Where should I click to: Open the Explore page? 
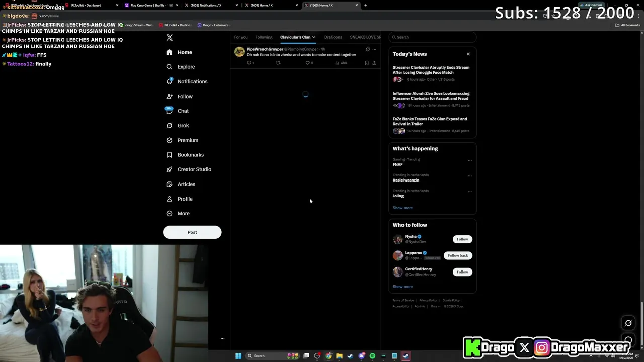click(x=181, y=67)
